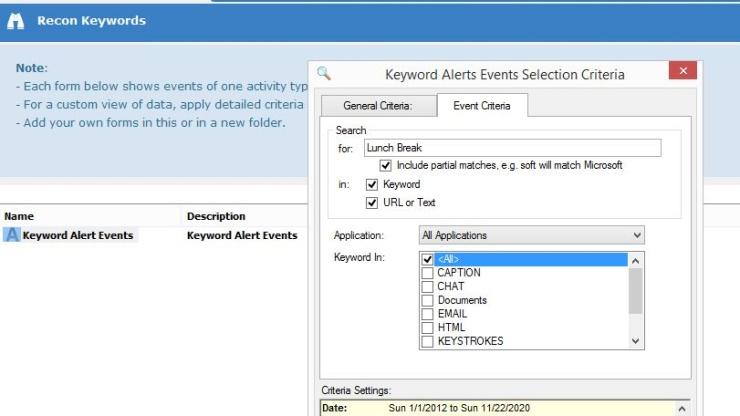Check the CHAT option
The image size is (740, 416).
[x=427, y=287]
